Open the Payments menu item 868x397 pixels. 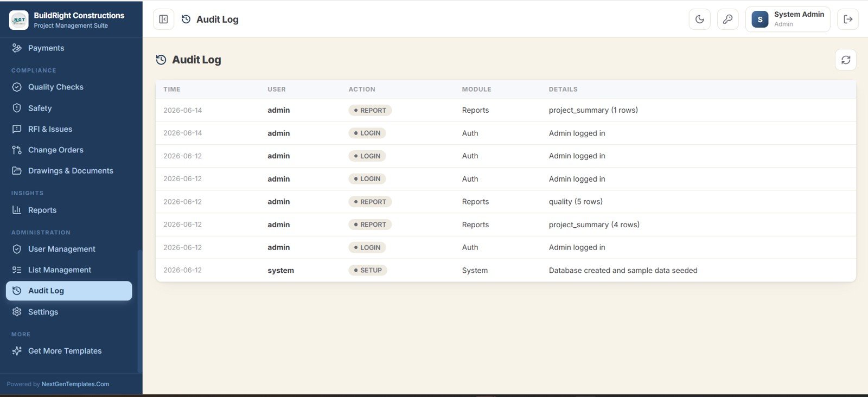coord(69,48)
